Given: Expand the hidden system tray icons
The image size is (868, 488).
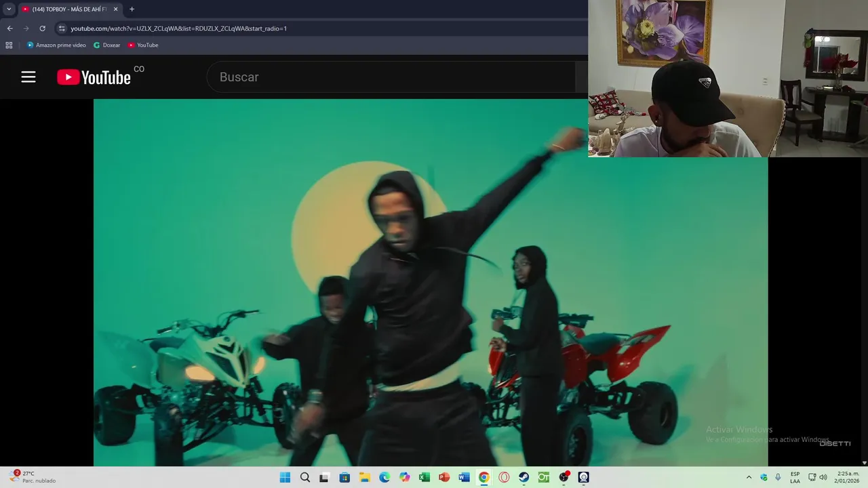Looking at the screenshot, I should click(x=749, y=477).
